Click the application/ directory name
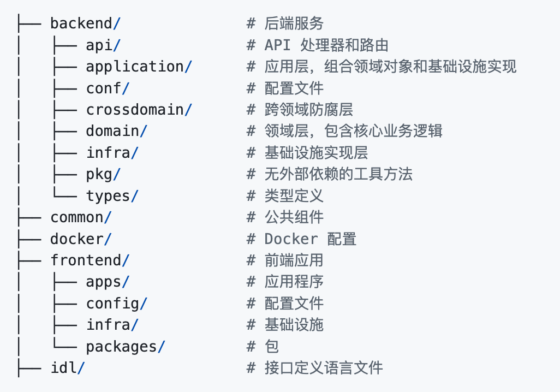This screenshot has width=560, height=392. 139,67
